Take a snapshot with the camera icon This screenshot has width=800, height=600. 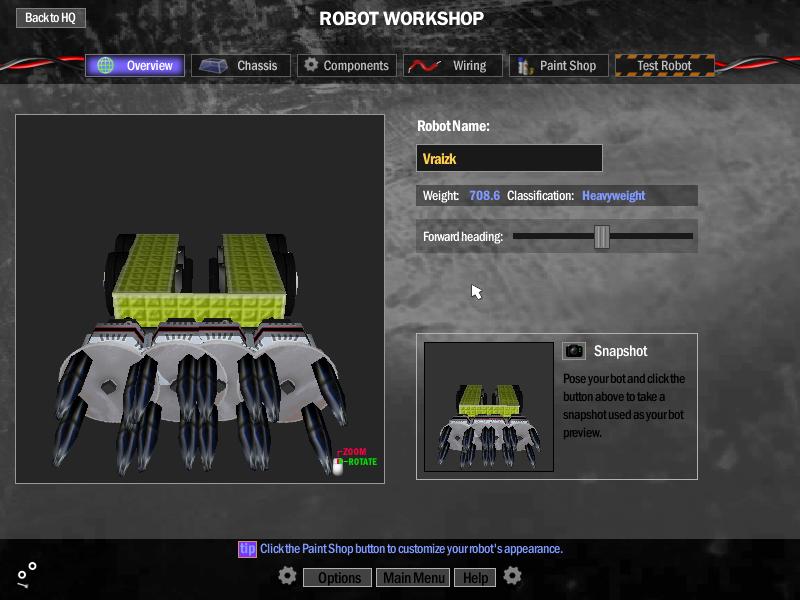(x=574, y=351)
